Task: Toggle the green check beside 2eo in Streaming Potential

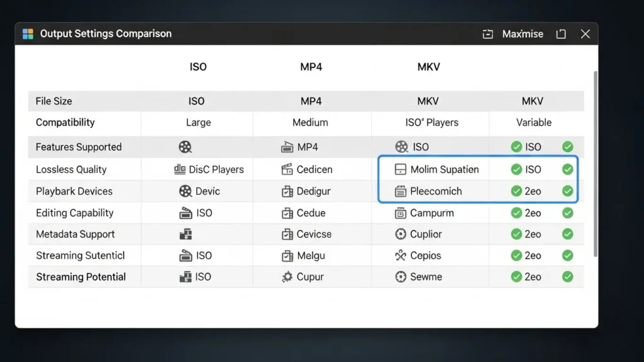Action: [517, 277]
